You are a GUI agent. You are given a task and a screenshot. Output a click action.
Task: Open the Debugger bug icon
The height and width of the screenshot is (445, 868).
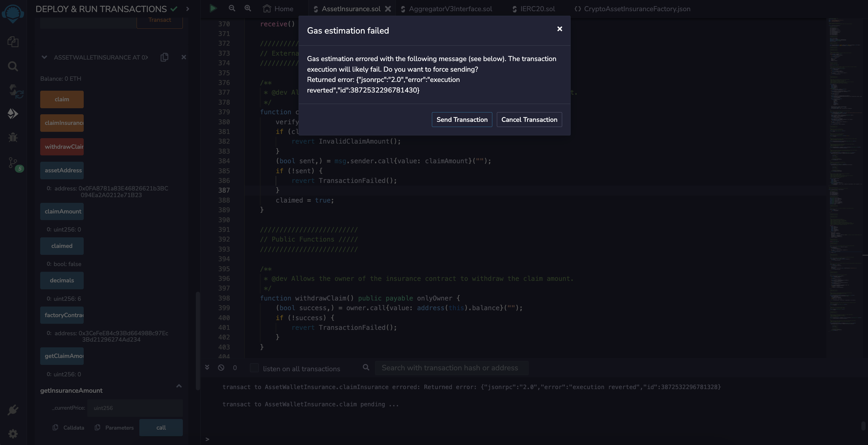(x=13, y=138)
